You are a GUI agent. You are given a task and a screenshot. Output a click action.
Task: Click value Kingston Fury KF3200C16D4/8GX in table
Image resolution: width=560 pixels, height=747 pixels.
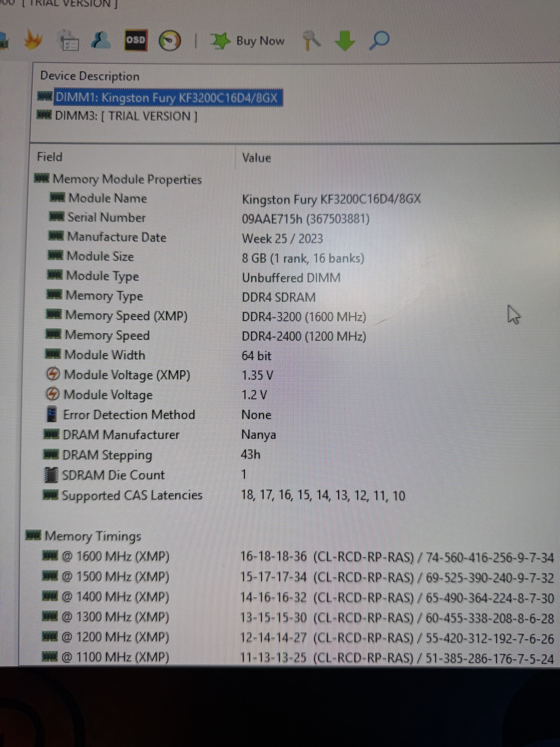pyautogui.click(x=331, y=199)
